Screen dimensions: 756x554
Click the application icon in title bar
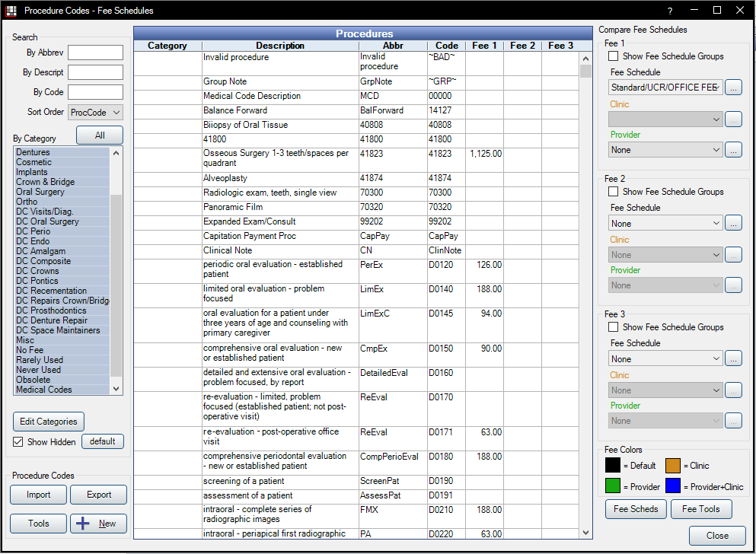coord(11,10)
